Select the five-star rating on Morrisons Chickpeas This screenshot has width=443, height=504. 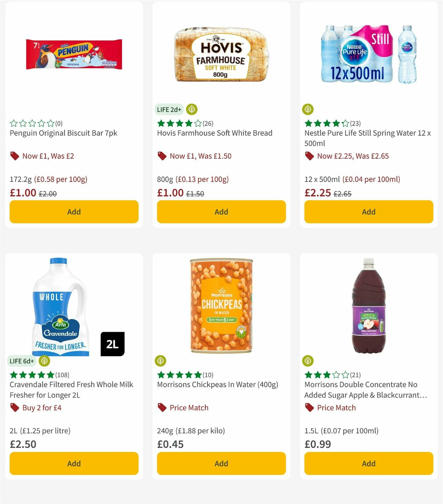179,374
